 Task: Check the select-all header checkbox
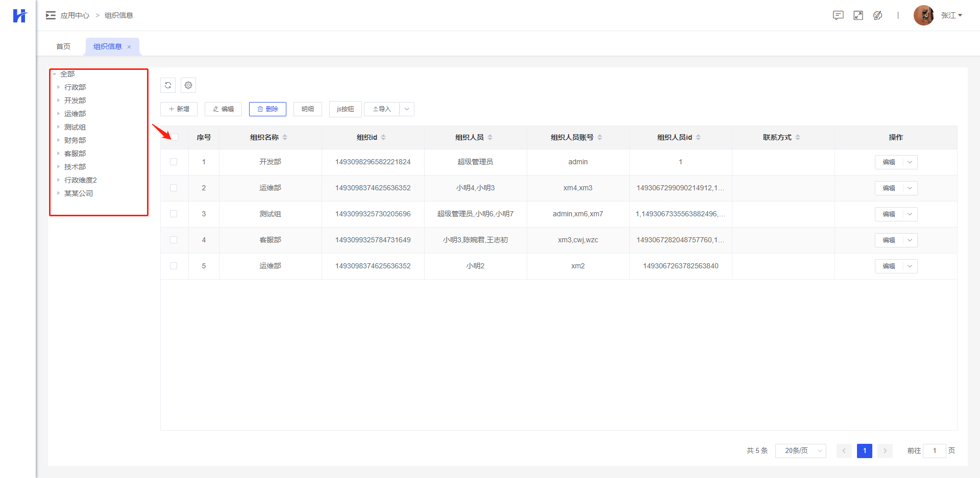[x=175, y=137]
